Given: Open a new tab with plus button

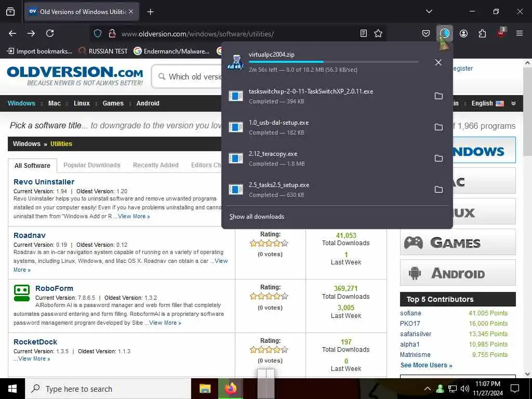Looking at the screenshot, I should point(150,12).
